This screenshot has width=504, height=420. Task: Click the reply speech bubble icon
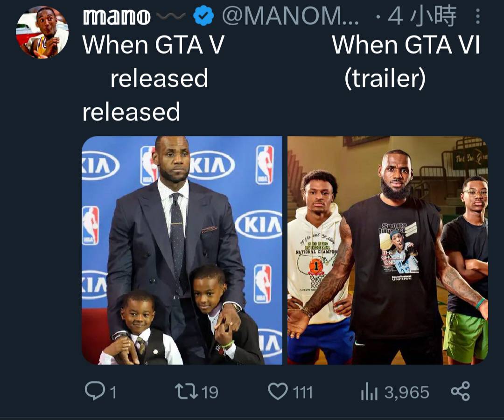click(94, 391)
